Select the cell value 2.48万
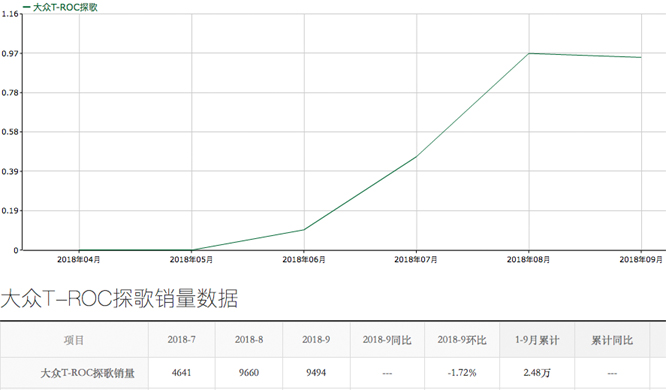Viewport: 666px width, 390px height. tap(537, 373)
